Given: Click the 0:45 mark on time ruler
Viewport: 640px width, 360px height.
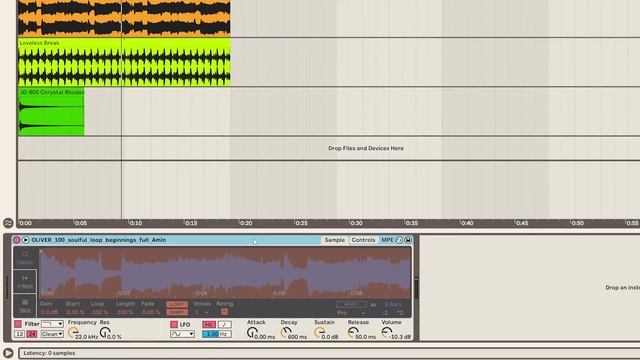Looking at the screenshot, I should coord(522,223).
